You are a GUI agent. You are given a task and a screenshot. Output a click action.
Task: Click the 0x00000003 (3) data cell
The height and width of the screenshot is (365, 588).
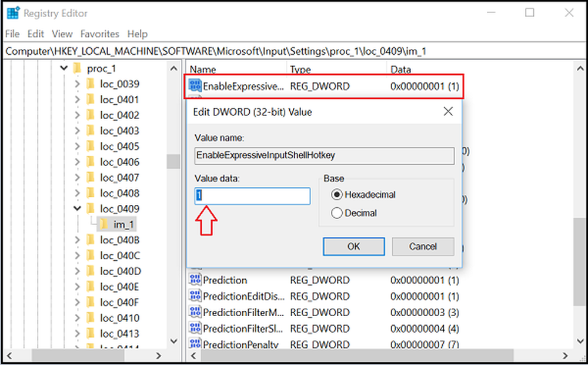[425, 312]
